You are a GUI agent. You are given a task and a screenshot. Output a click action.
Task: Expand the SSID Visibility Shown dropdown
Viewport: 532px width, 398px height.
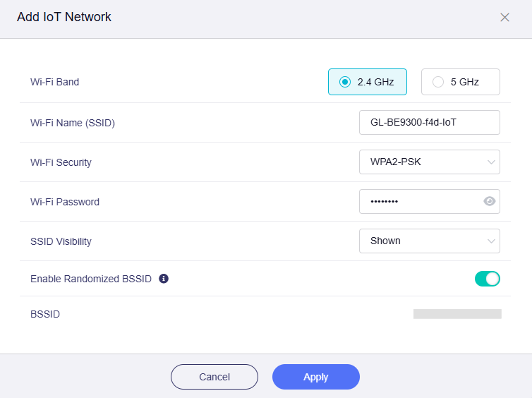click(x=430, y=241)
